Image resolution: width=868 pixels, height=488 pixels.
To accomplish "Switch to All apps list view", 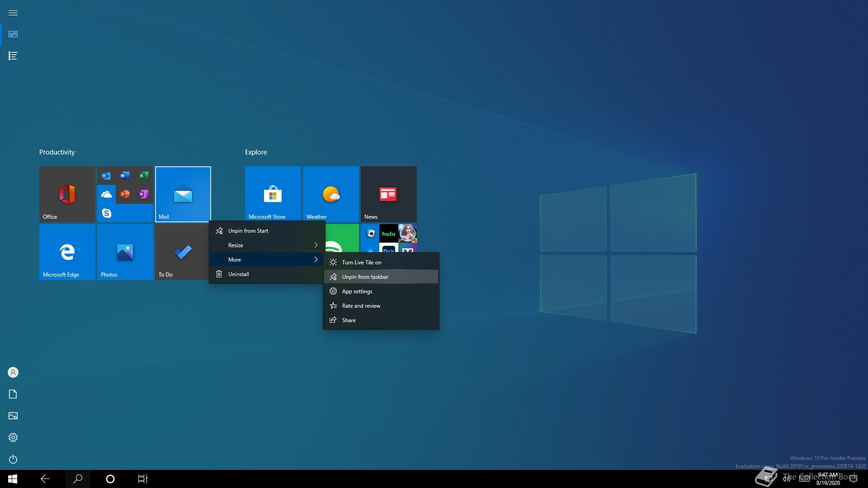I will tap(13, 56).
